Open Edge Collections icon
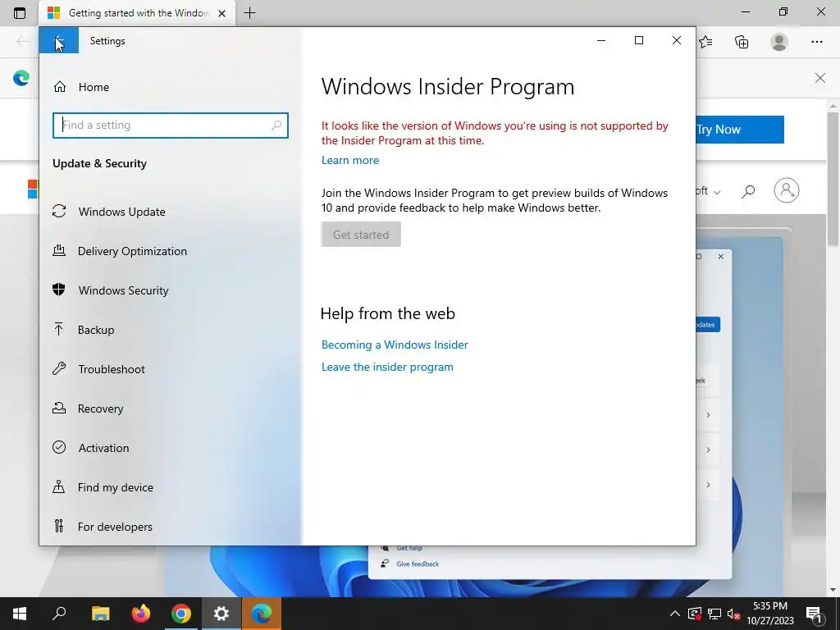Screen dimensions: 840x630 point(742,42)
